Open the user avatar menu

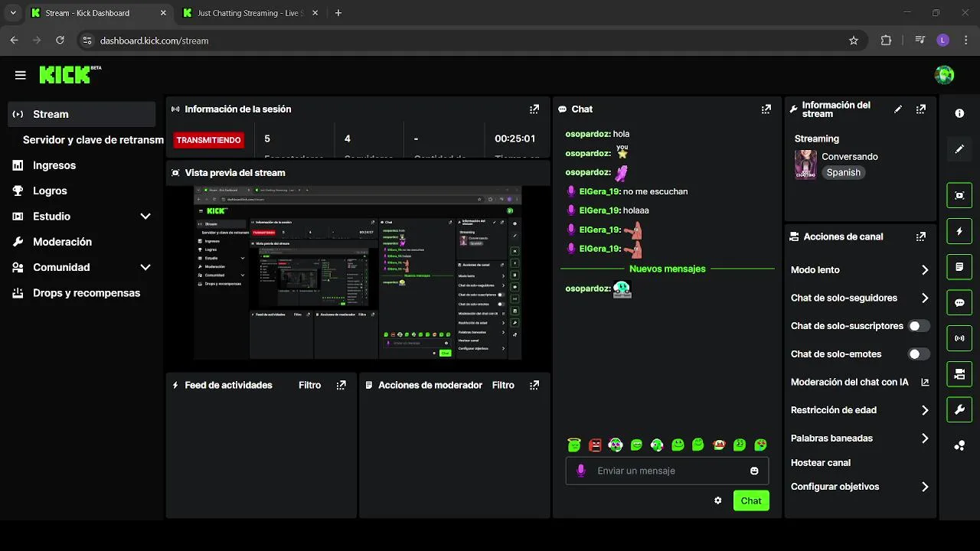pyautogui.click(x=944, y=74)
